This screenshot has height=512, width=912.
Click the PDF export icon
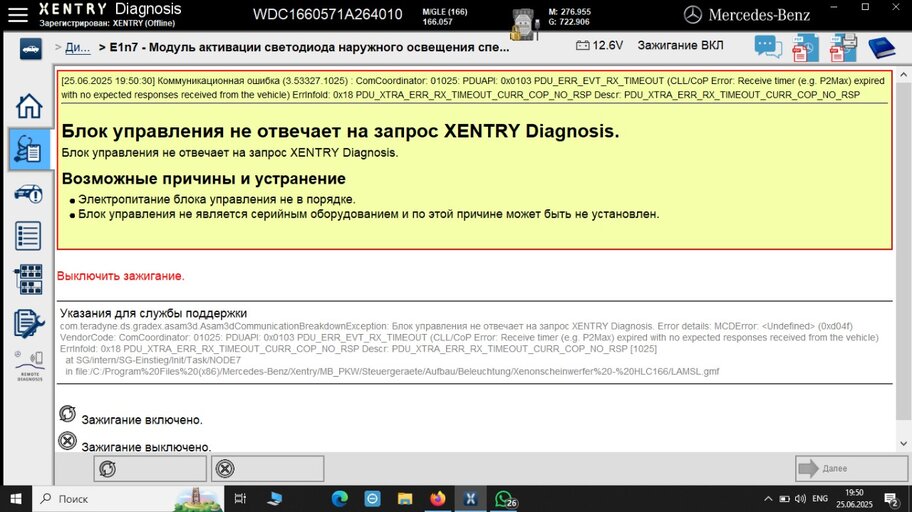pos(806,48)
